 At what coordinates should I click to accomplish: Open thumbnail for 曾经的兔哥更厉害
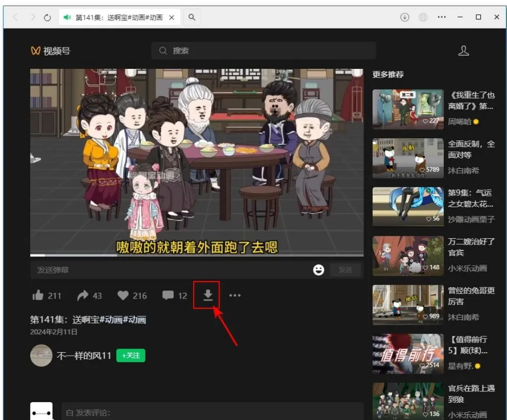408,305
